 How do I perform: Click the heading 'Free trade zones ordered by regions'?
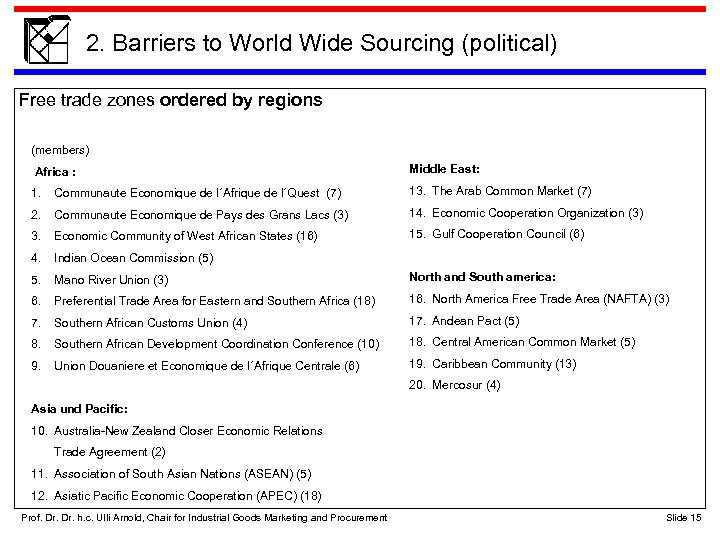(170, 101)
